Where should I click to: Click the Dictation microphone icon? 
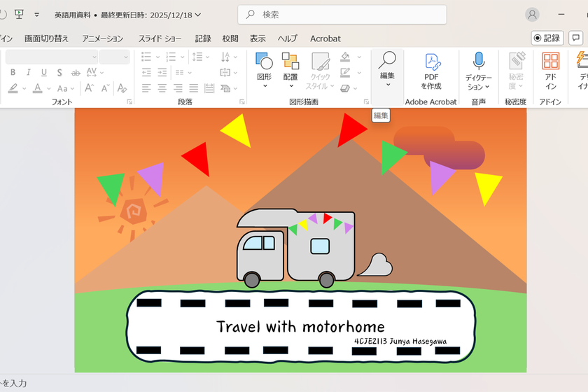[479, 62]
